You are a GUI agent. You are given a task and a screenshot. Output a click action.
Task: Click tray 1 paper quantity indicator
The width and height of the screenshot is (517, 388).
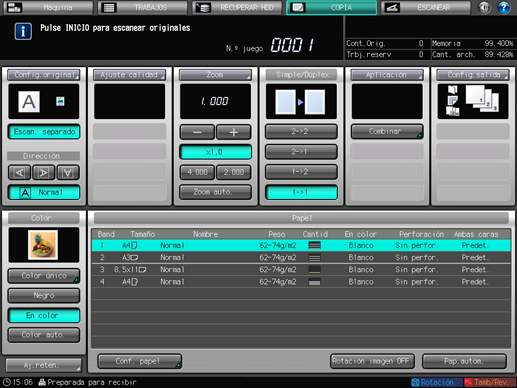pos(314,245)
